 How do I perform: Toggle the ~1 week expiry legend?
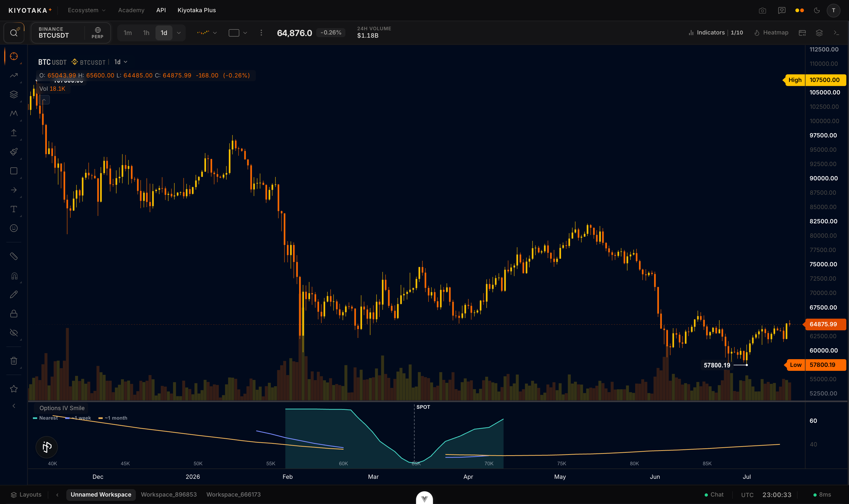(x=78, y=418)
